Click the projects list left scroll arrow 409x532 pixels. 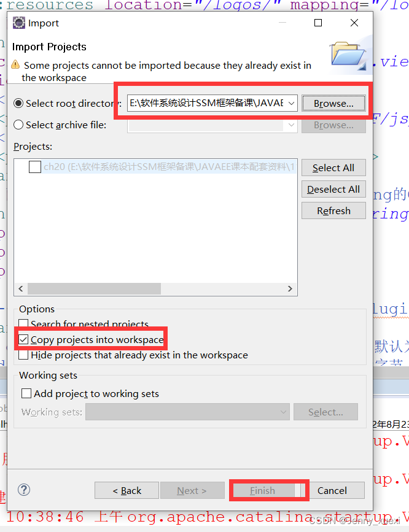click(x=21, y=288)
